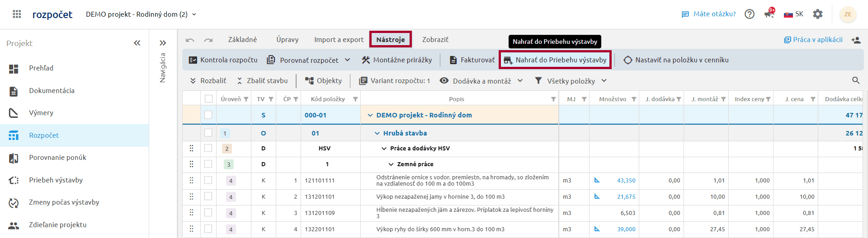Expand the Navigácia panel
This screenshot has height=238, width=868.
coord(163,43)
